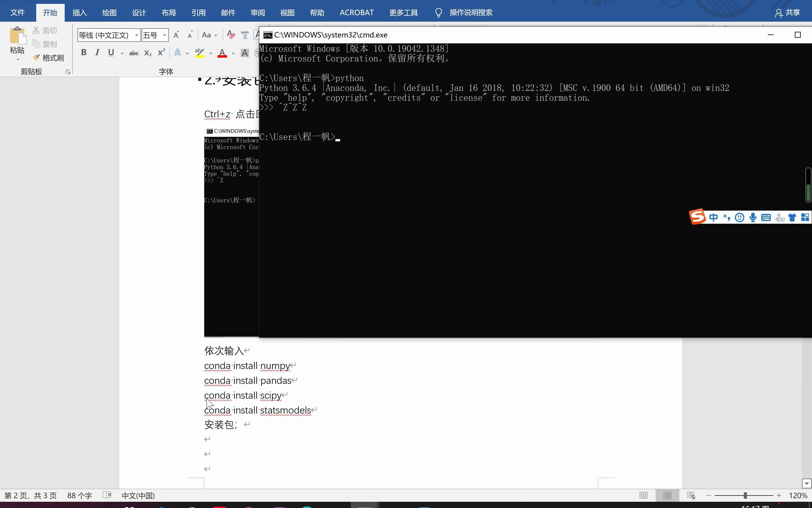This screenshot has width=812, height=508.
Task: Click the 88 个字 word count
Action: [80, 496]
